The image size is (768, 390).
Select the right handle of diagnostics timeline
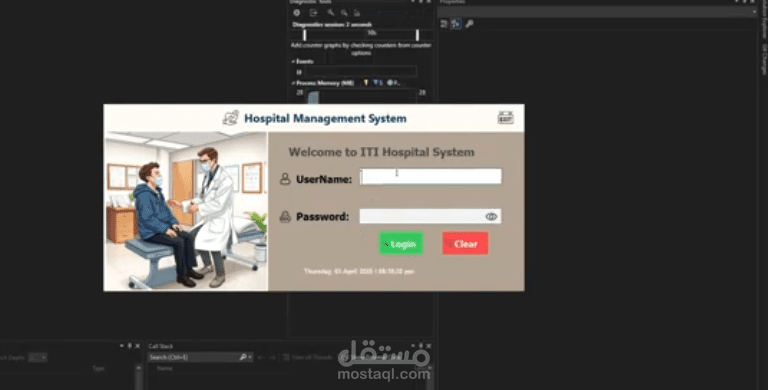[x=417, y=35]
